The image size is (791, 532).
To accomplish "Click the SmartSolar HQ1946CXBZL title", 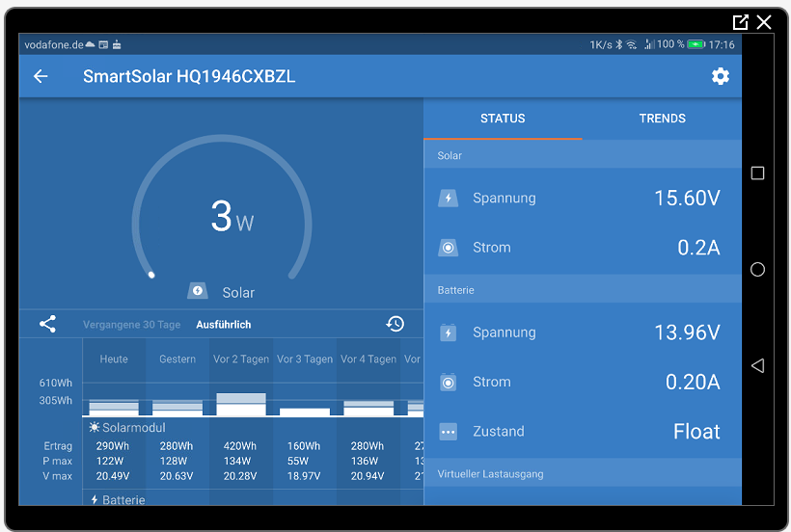I will click(x=189, y=76).
